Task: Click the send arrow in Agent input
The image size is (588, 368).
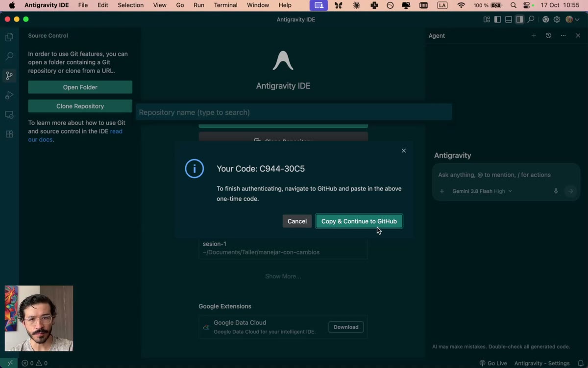Action: click(570, 191)
